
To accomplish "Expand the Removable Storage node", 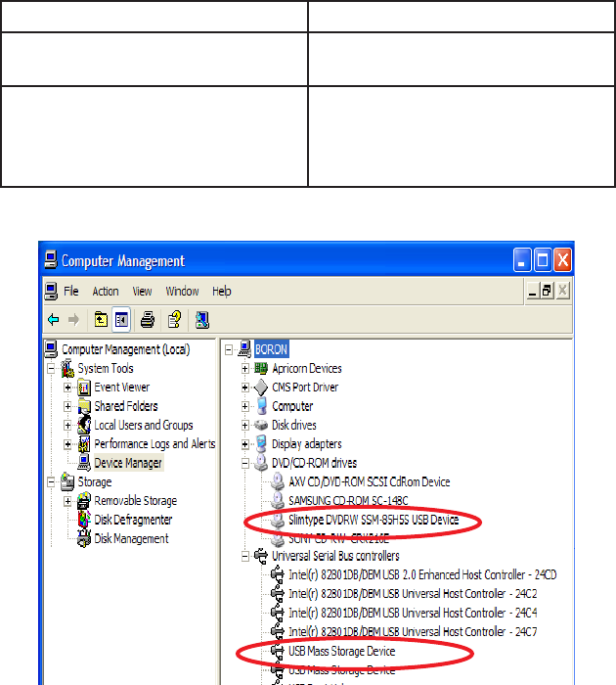I will [x=67, y=501].
